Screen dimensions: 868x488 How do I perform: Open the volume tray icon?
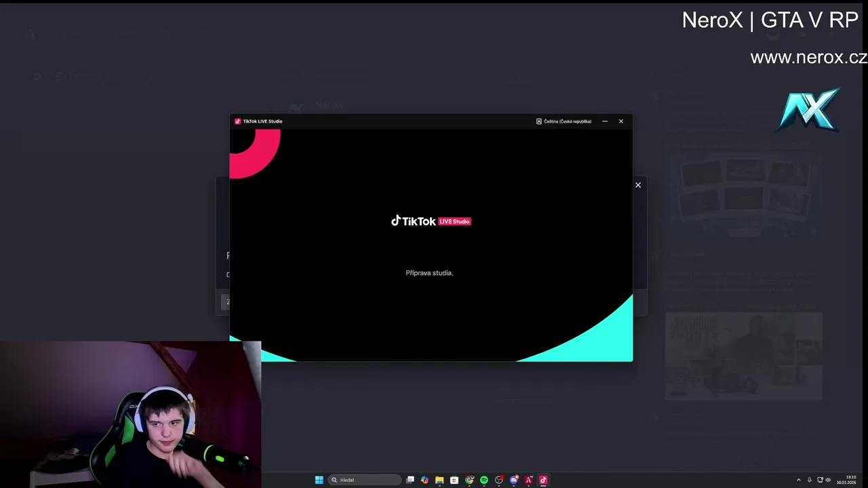pyautogui.click(x=828, y=480)
